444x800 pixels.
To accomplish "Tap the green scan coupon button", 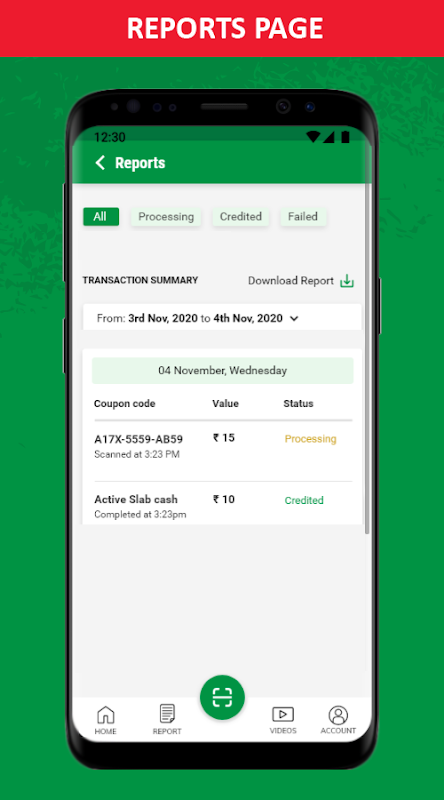I will (223, 697).
